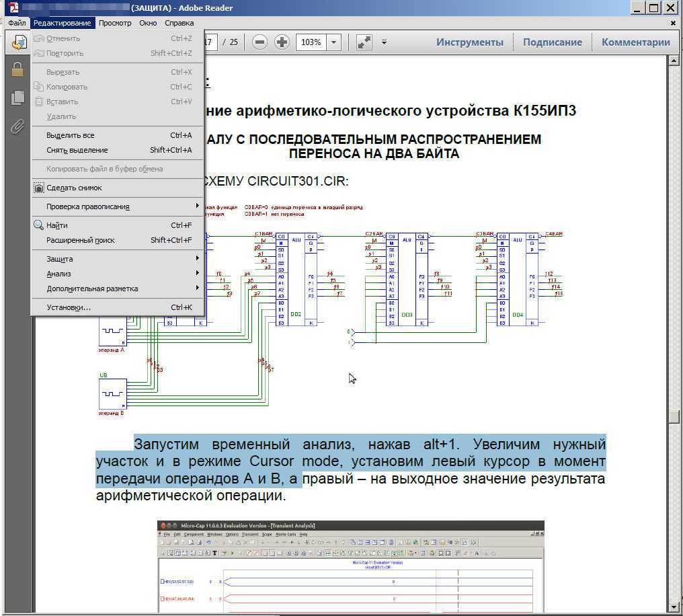Open Установки preferences menu item

click(69, 307)
